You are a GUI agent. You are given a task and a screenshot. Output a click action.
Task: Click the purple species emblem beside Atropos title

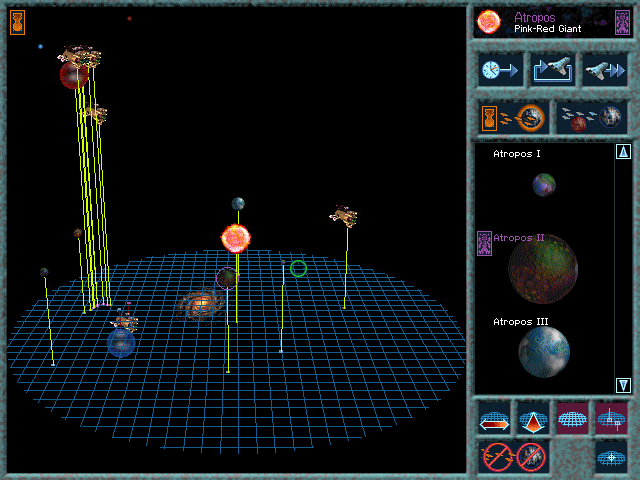click(622, 22)
